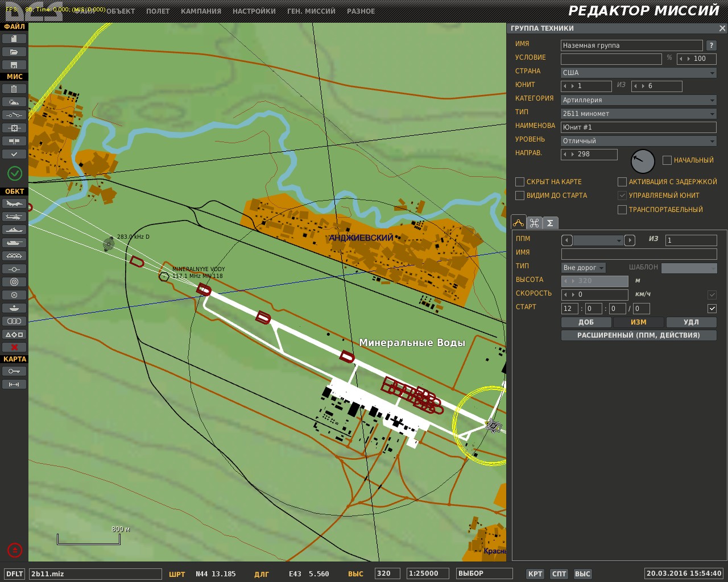Place a ship group
Image resolution: width=728 pixels, height=582 pixels.
(x=14, y=230)
